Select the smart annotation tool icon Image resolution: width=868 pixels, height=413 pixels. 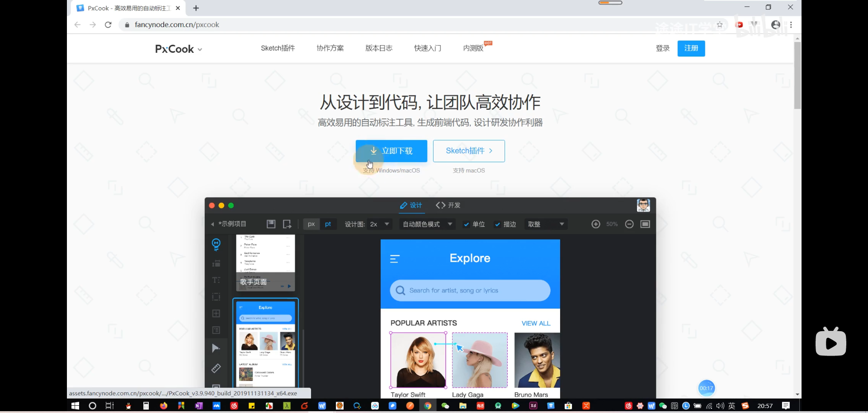(x=216, y=244)
